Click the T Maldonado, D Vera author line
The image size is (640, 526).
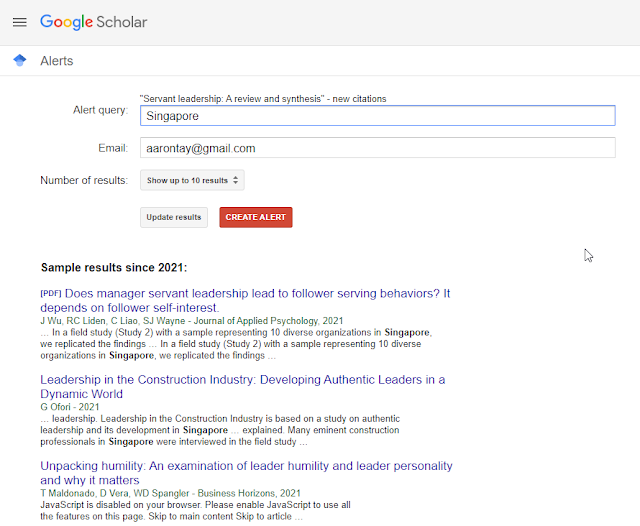170,493
